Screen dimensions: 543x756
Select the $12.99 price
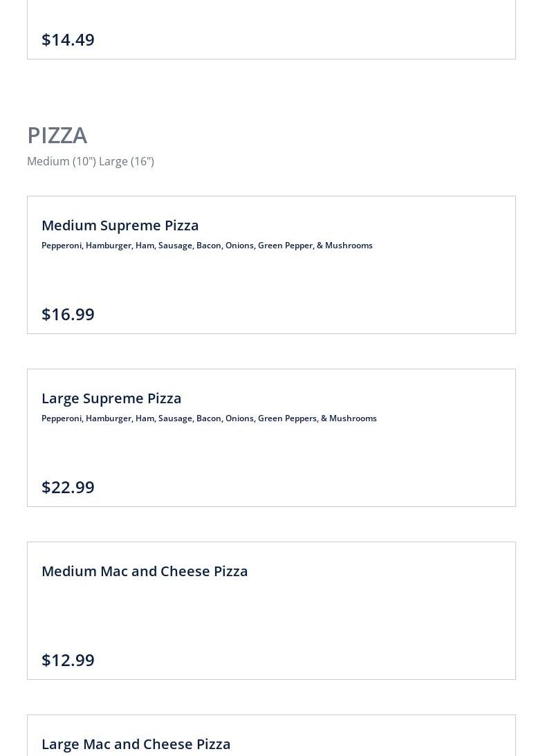[x=68, y=660]
